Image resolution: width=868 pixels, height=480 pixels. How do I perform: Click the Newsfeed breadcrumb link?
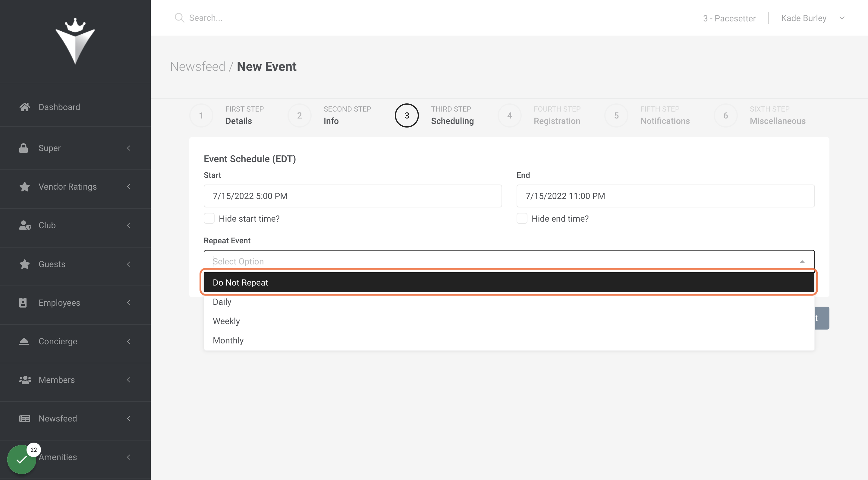(197, 66)
